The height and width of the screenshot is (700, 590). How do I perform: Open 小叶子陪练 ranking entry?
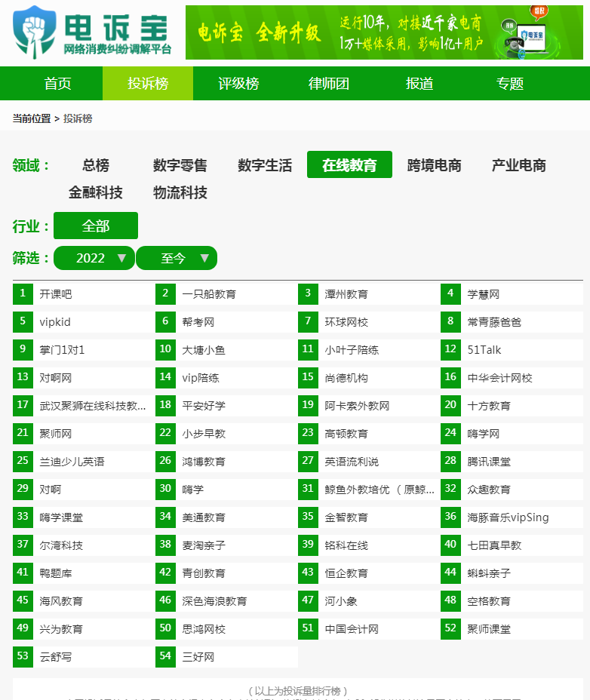point(369,350)
